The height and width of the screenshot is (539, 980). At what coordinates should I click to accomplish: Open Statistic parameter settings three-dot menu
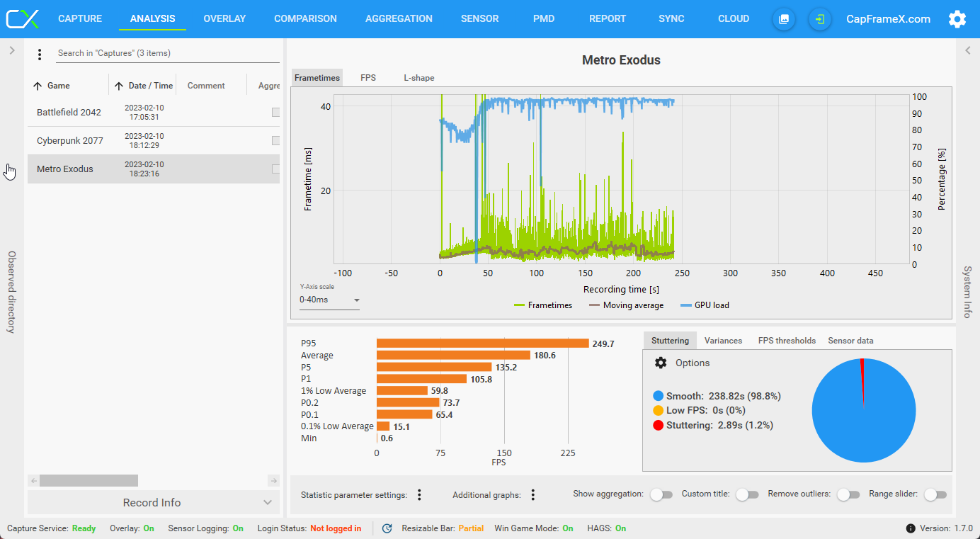click(x=419, y=495)
